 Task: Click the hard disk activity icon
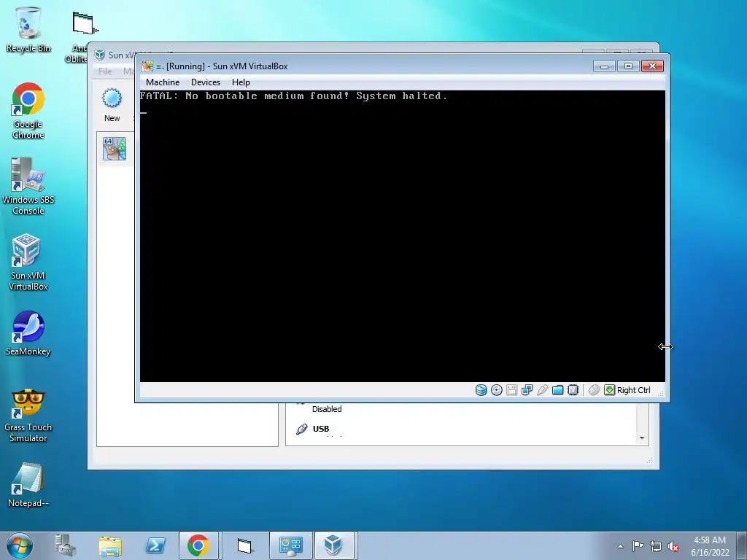[481, 390]
